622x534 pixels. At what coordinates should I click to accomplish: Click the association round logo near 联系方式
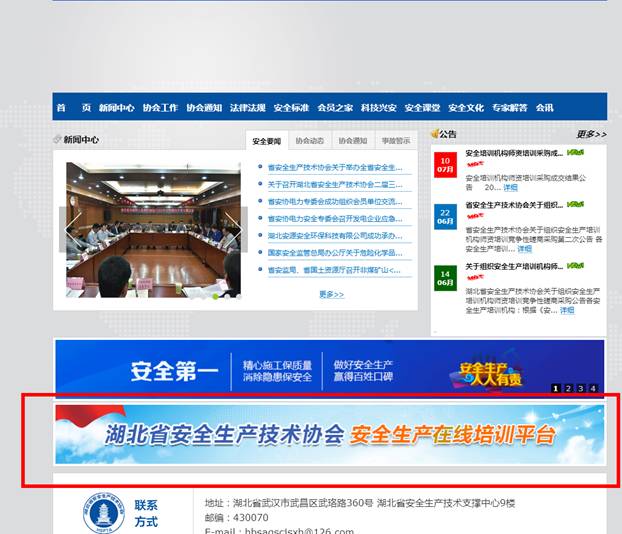tap(104, 513)
